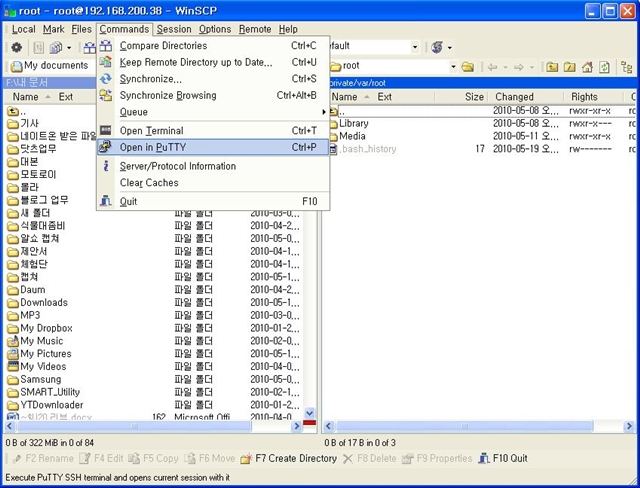The image size is (640, 488).
Task: Click F7 Create Directory button
Action: [x=289, y=459]
